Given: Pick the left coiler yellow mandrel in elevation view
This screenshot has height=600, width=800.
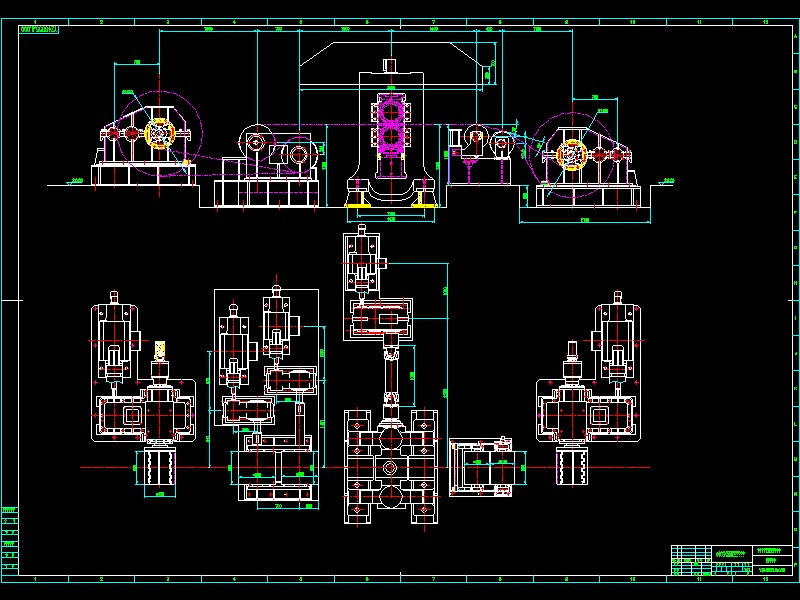Looking at the screenshot, I should tap(159, 134).
